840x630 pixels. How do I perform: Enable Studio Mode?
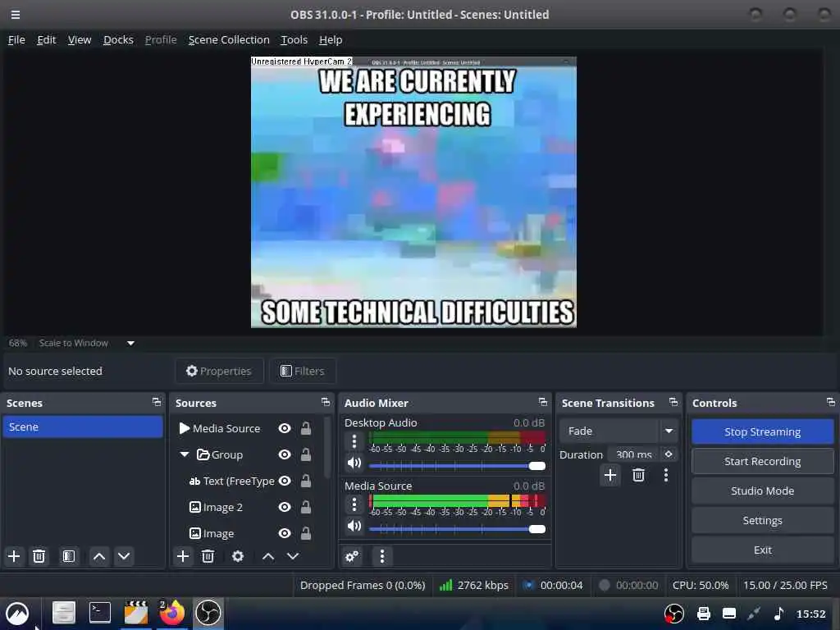[x=762, y=491]
